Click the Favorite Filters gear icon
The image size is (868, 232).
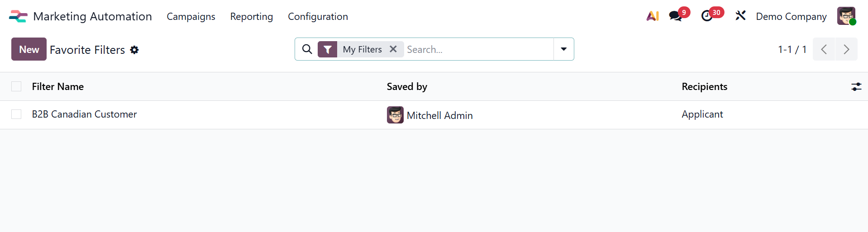click(134, 50)
